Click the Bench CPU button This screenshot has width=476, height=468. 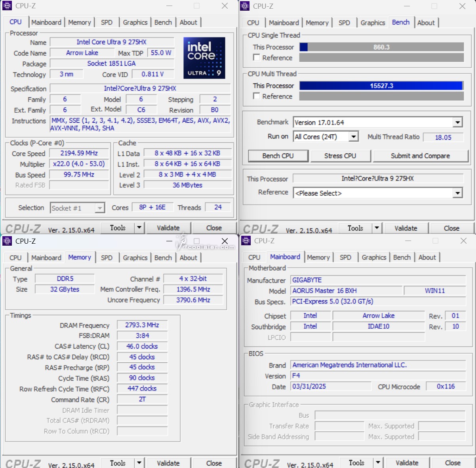click(278, 156)
